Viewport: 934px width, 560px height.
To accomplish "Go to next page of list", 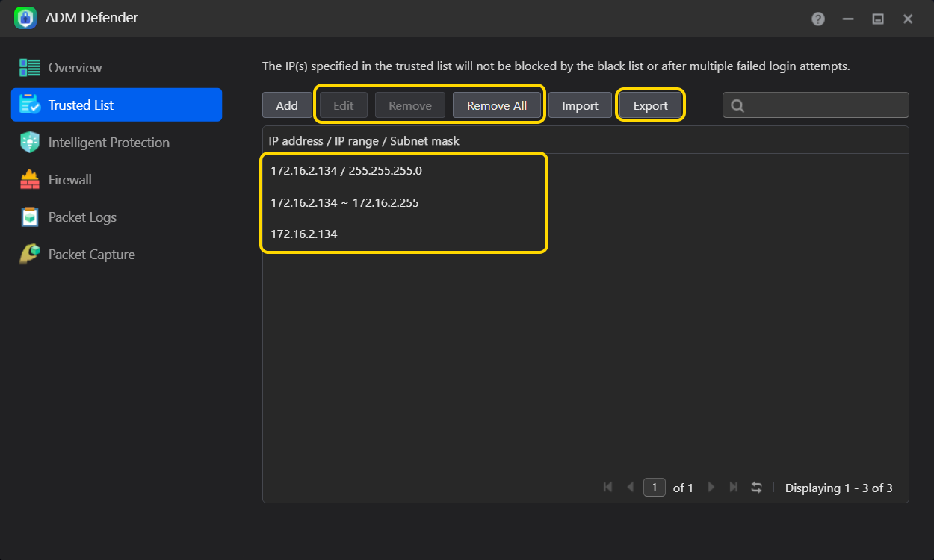I will click(711, 488).
